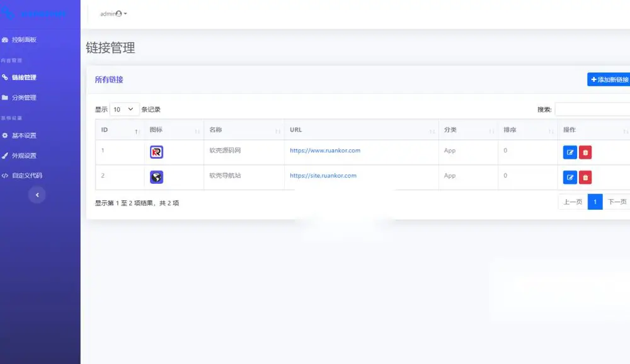
Task: Click the 软壳源码网 row icon thumbnail
Action: pyautogui.click(x=157, y=152)
